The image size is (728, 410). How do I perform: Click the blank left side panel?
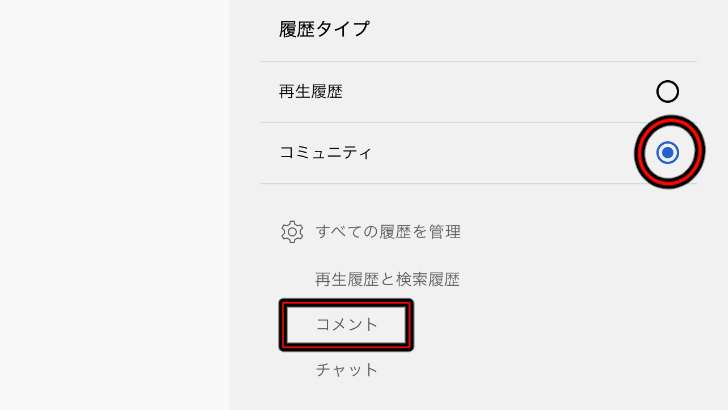[114, 205]
